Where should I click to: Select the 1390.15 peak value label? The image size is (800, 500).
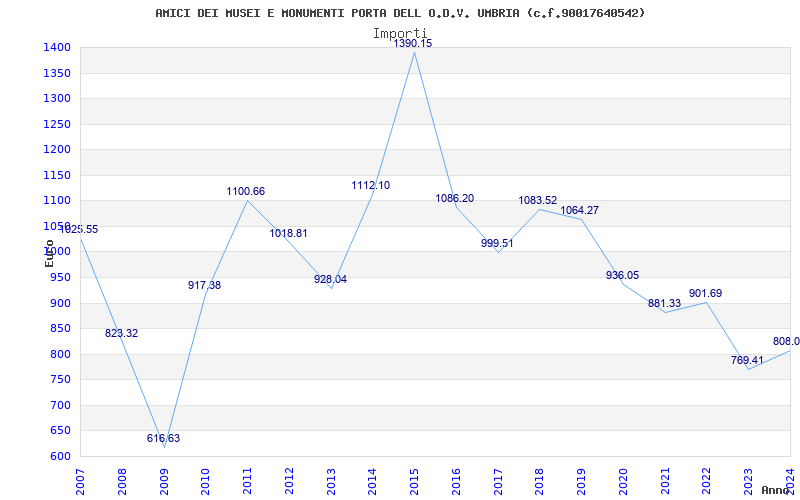click(412, 43)
